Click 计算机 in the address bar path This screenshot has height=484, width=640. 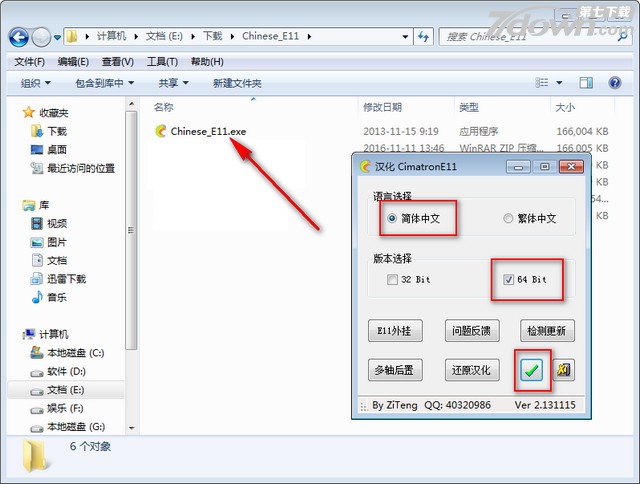(111, 36)
